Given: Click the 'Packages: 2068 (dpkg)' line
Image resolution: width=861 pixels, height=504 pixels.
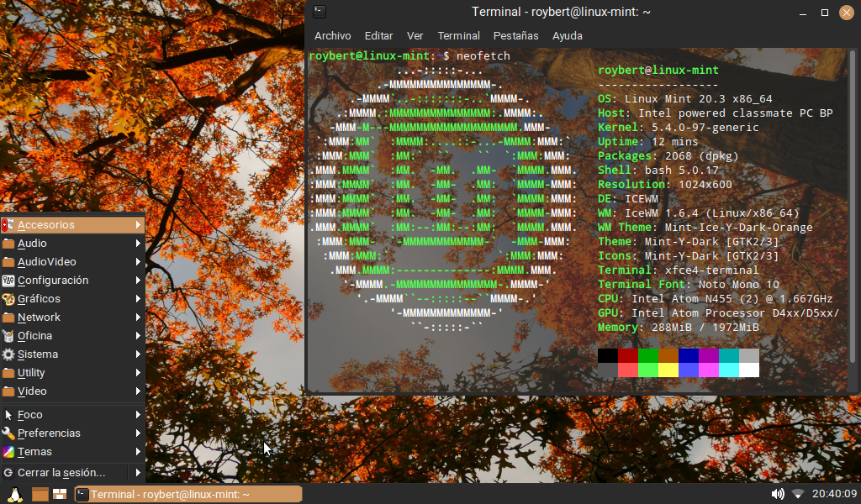Looking at the screenshot, I should [x=668, y=155].
